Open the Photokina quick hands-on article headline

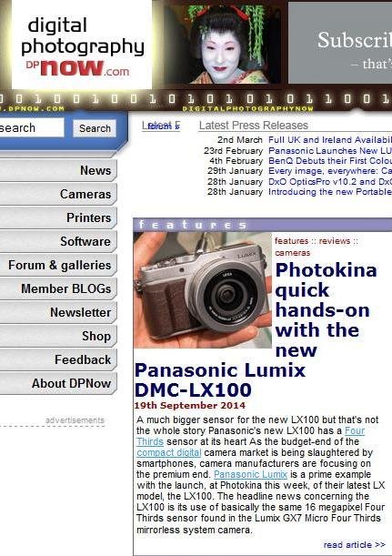coord(256,329)
